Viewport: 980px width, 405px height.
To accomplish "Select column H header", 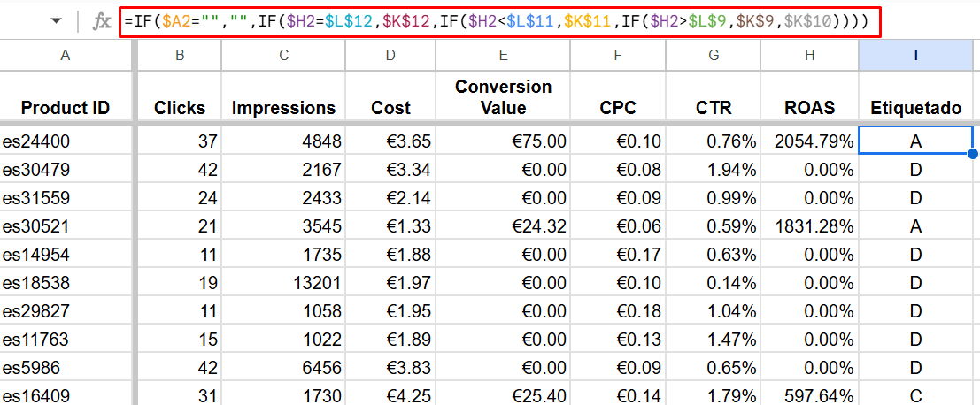I will coord(809,55).
